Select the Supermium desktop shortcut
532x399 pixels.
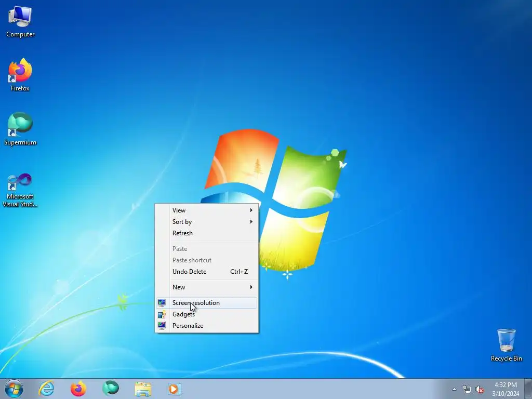(x=20, y=129)
